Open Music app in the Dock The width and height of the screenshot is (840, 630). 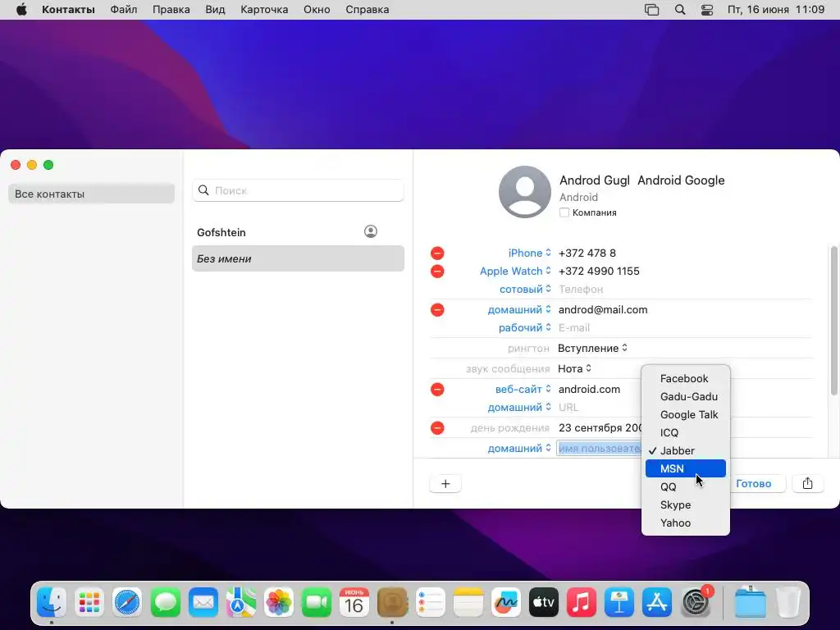click(582, 602)
